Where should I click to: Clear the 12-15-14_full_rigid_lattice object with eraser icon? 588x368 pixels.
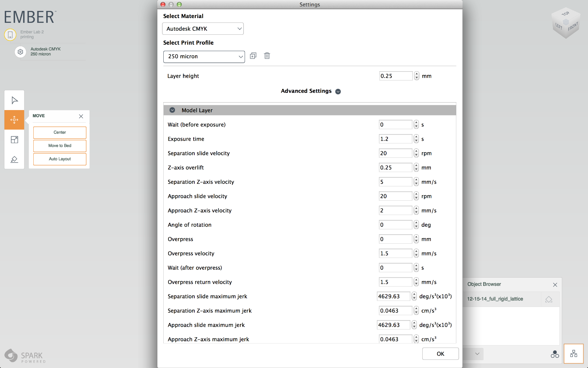(x=549, y=299)
